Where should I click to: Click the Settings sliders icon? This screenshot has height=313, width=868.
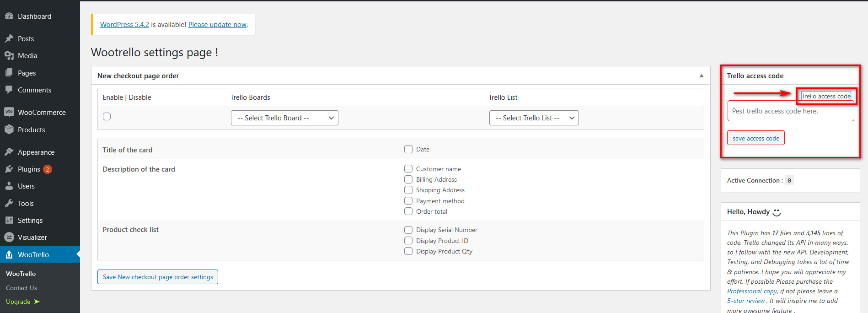[9, 220]
